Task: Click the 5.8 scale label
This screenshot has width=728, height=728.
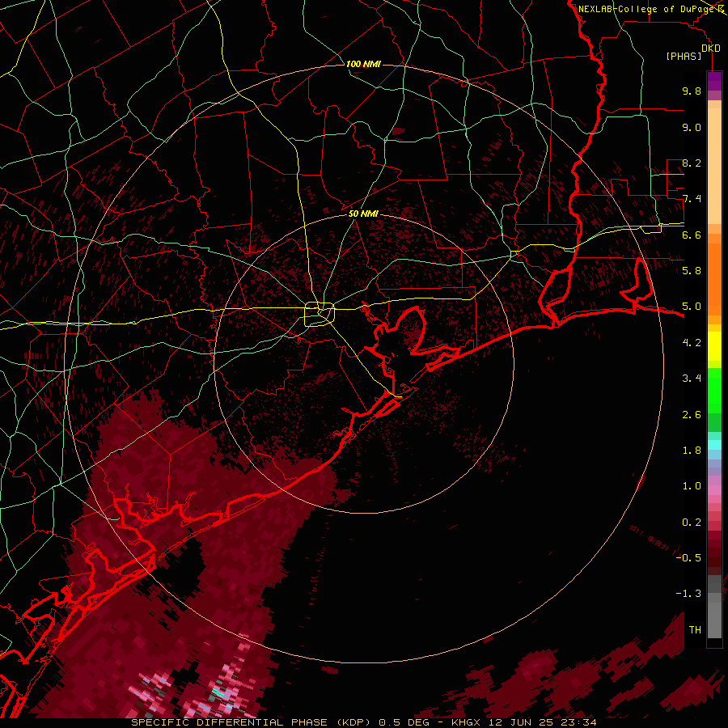Action: coord(692,271)
